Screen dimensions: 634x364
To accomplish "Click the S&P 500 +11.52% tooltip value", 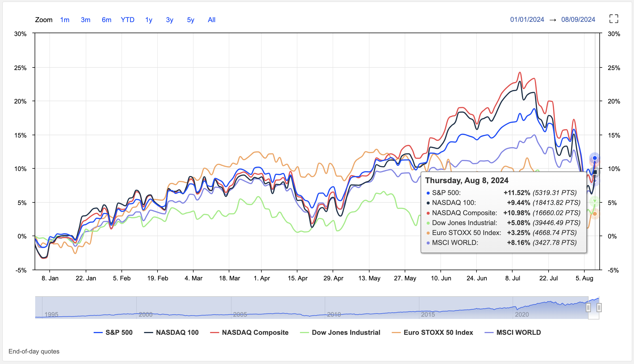I will point(517,193).
